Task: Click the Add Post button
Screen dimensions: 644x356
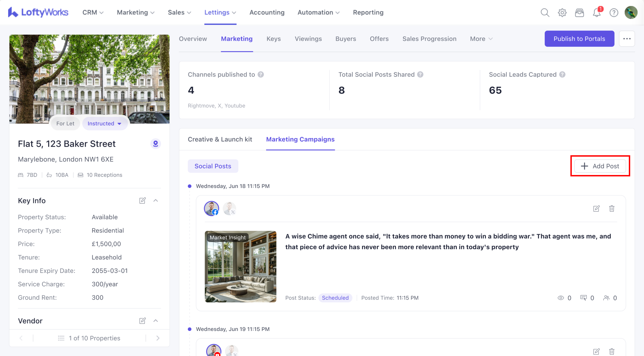Action: point(600,166)
